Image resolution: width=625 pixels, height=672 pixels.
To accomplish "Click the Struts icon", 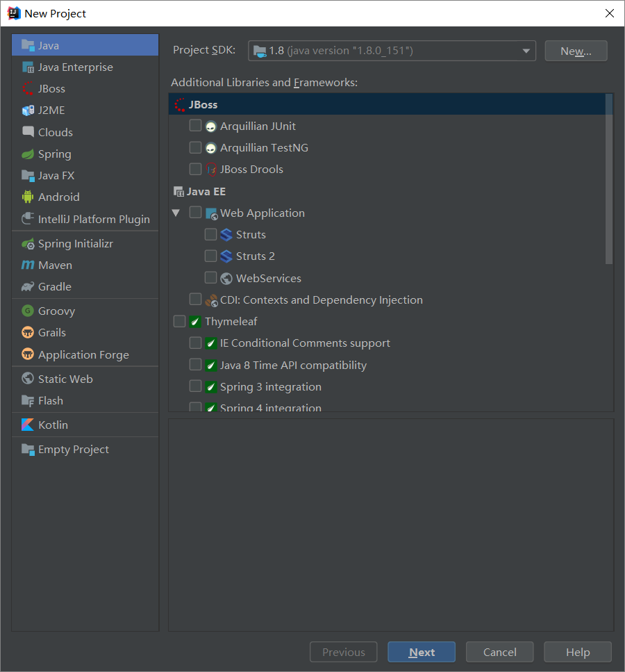I will [226, 235].
